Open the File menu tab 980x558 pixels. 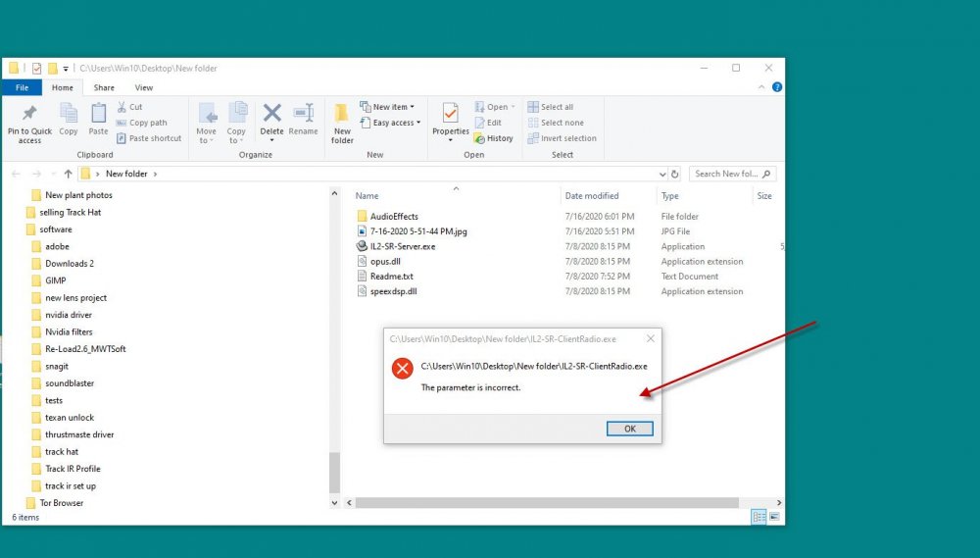tap(22, 87)
